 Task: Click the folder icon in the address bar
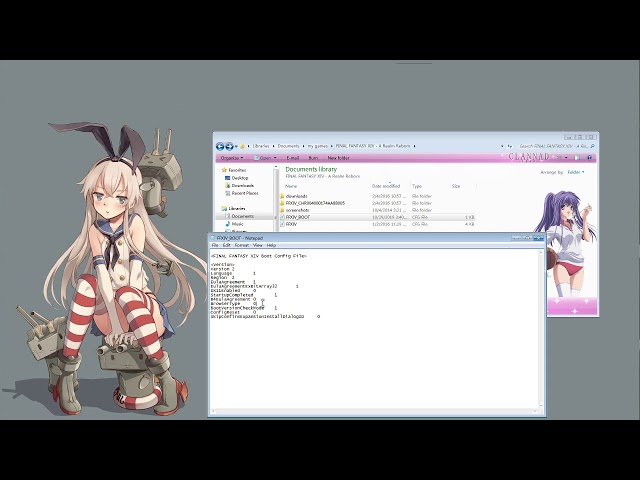tap(242, 146)
